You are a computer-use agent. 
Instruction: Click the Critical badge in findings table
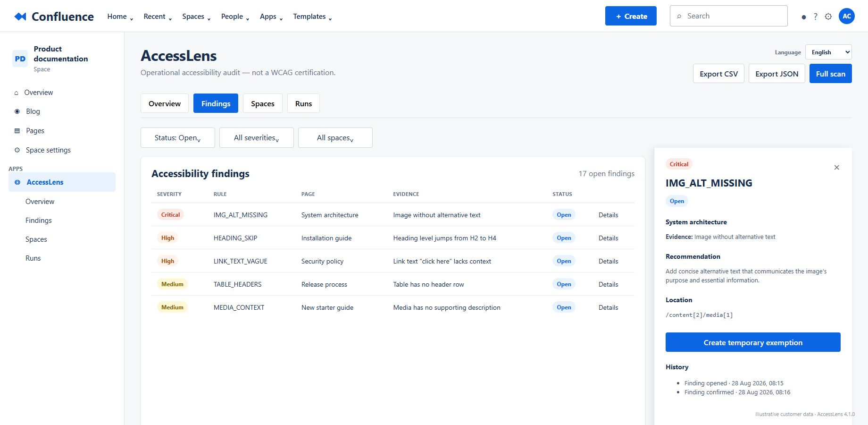pyautogui.click(x=170, y=214)
